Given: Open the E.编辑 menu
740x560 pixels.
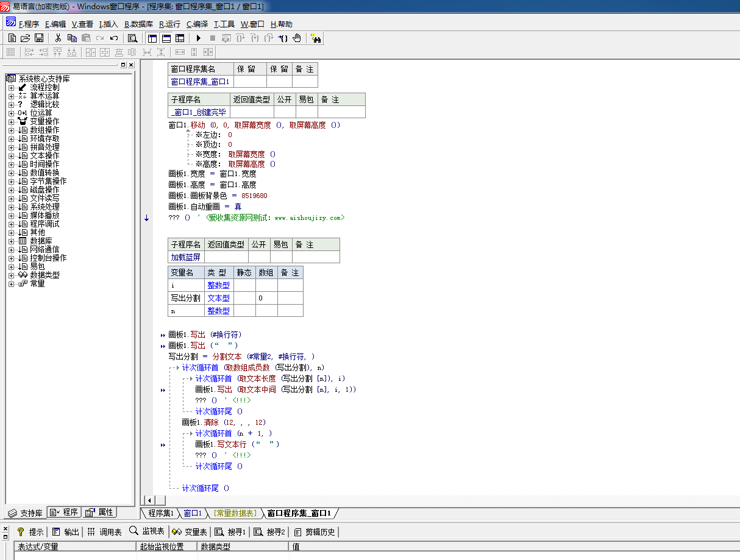Looking at the screenshot, I should pyautogui.click(x=55, y=24).
